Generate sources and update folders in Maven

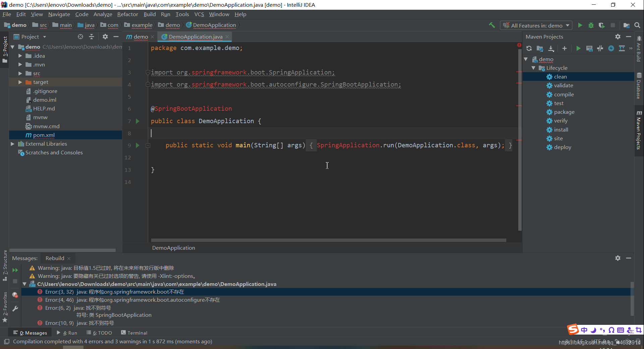[x=540, y=48]
